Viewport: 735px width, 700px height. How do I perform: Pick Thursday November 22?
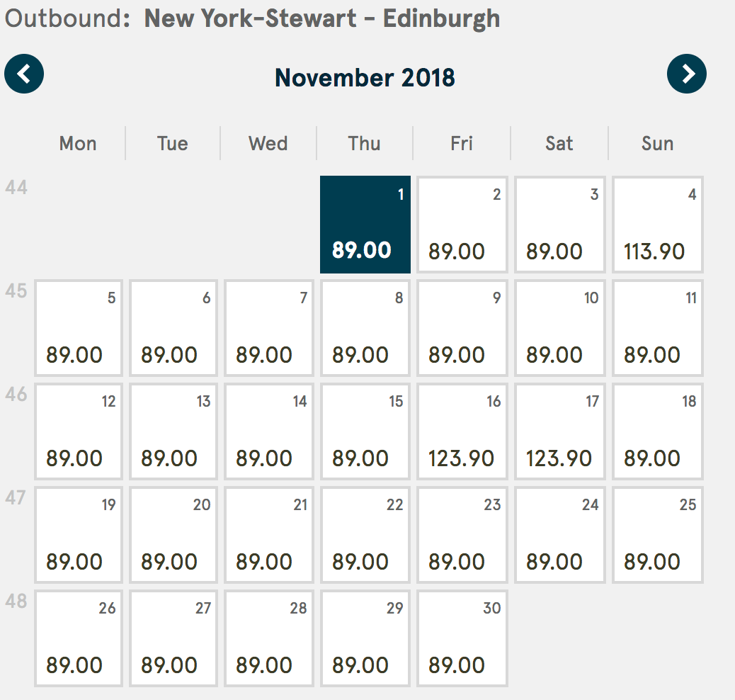coord(365,535)
